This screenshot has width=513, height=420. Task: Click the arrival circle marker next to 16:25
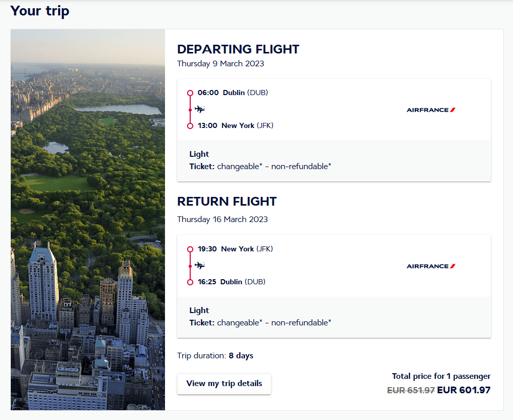[x=191, y=282]
